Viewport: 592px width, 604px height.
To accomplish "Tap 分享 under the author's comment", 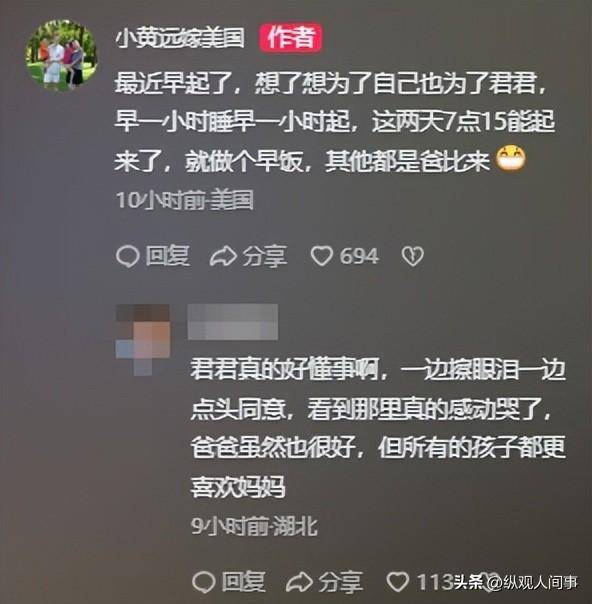I will [265, 257].
